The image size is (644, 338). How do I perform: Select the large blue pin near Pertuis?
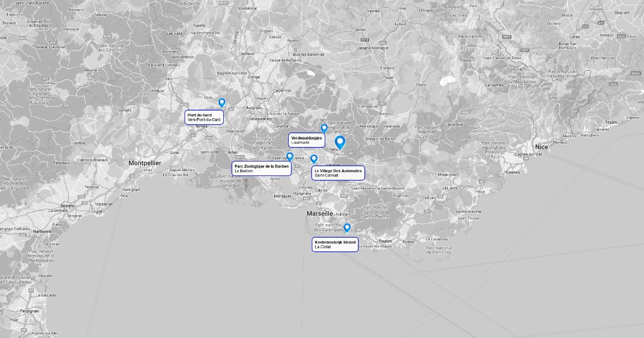tap(340, 142)
